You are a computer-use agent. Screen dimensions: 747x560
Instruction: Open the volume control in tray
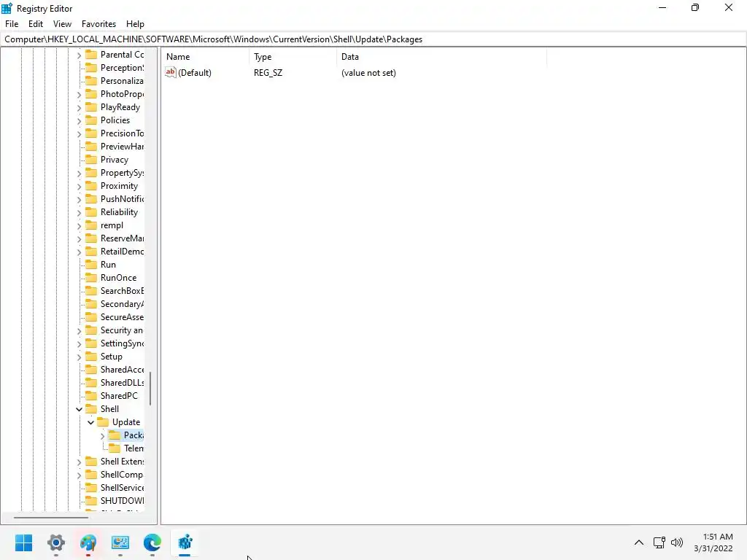676,542
